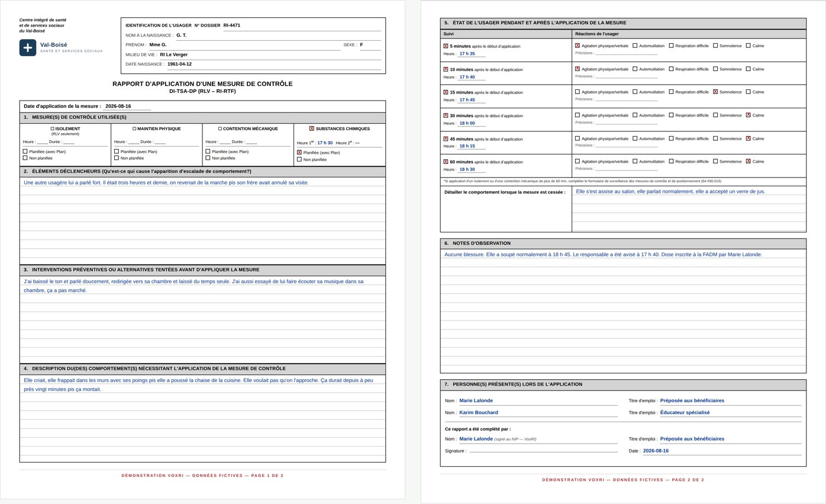Click the Nom field marked signé au NIP
The height and width of the screenshot is (504, 826).
538,439
